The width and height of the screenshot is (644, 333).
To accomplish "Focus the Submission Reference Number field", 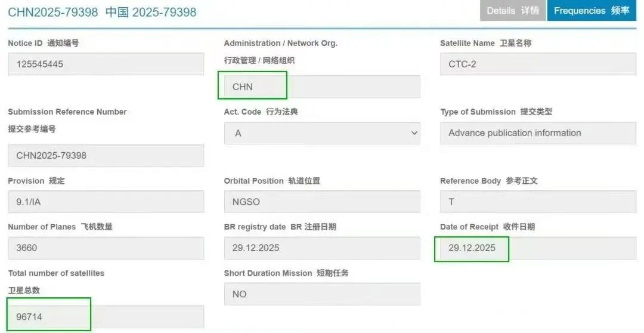I will (x=106, y=155).
